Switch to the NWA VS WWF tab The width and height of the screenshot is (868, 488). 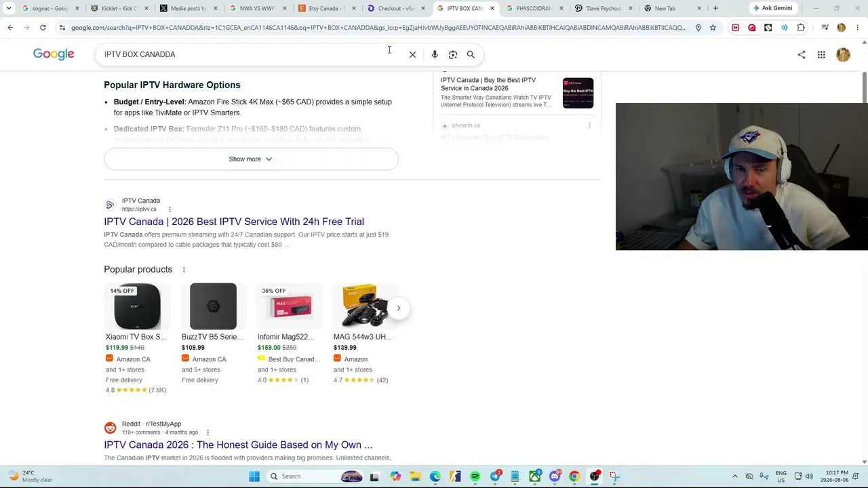tap(257, 8)
